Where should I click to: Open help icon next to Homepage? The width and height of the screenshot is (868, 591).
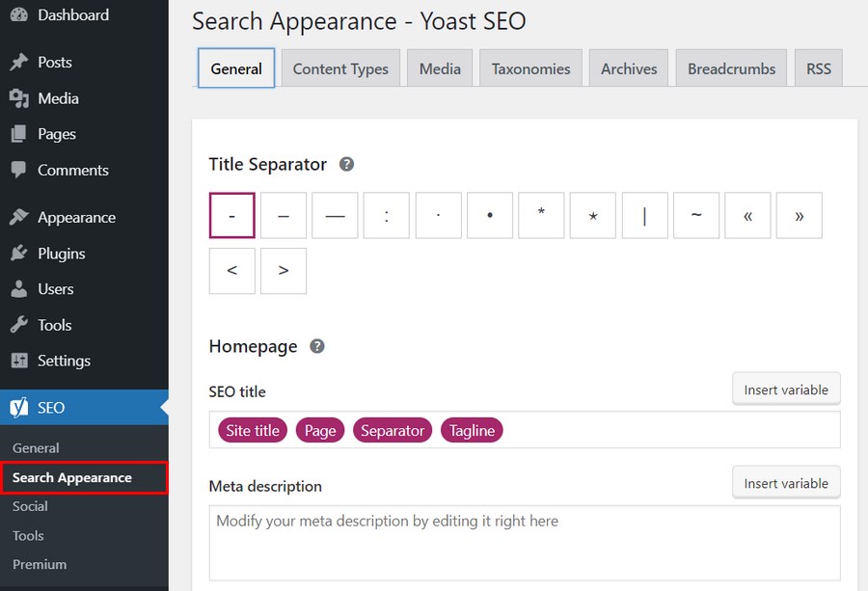[x=316, y=346]
